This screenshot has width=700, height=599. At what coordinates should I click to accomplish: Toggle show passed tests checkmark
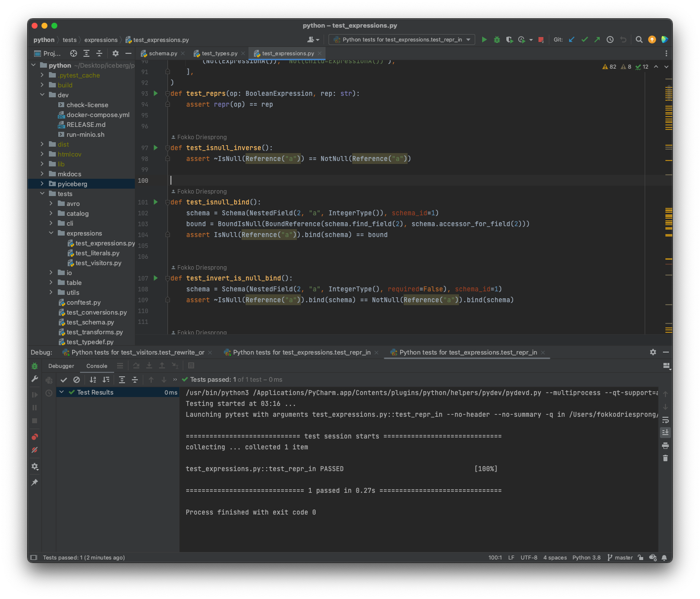[x=64, y=380]
